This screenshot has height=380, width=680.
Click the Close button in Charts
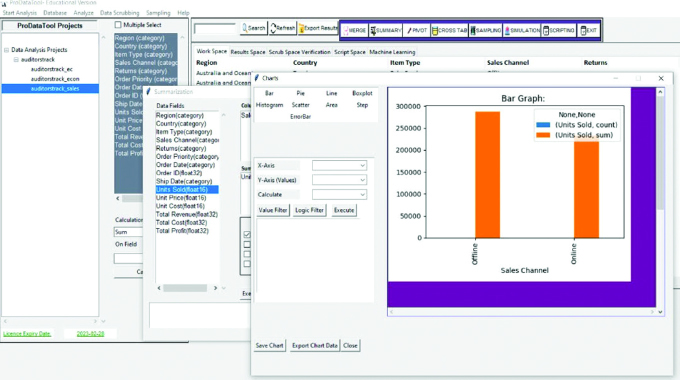pos(350,346)
